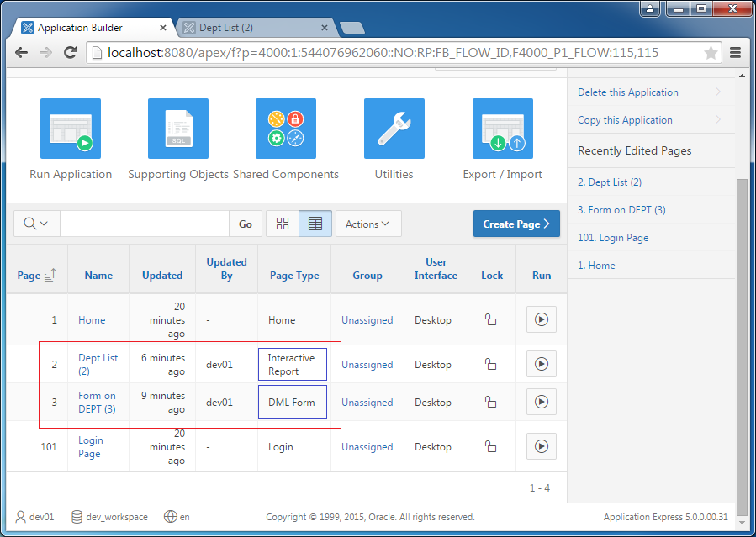Open Dept List (2) link in table
The height and width of the screenshot is (537, 756).
click(98, 365)
